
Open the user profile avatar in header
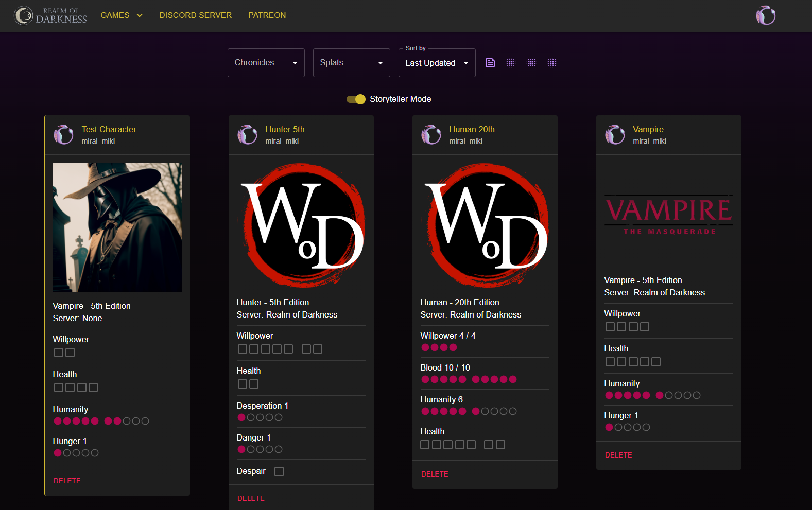pos(766,15)
